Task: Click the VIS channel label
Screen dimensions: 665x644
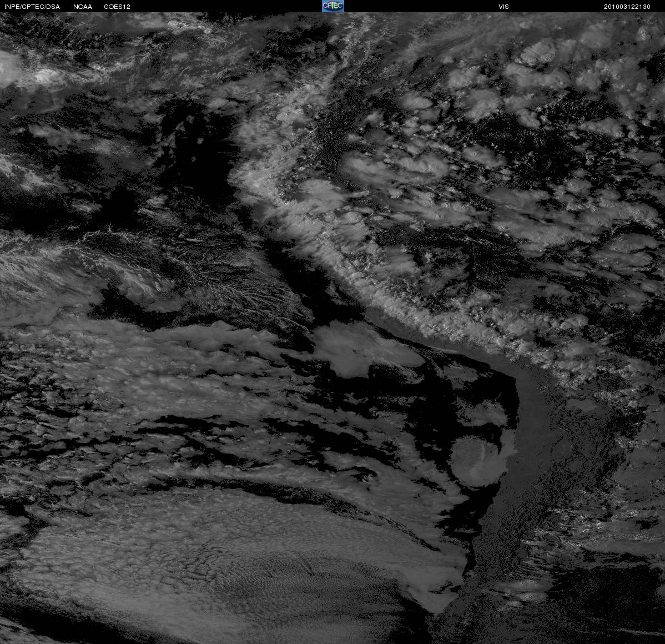Action: click(x=503, y=7)
